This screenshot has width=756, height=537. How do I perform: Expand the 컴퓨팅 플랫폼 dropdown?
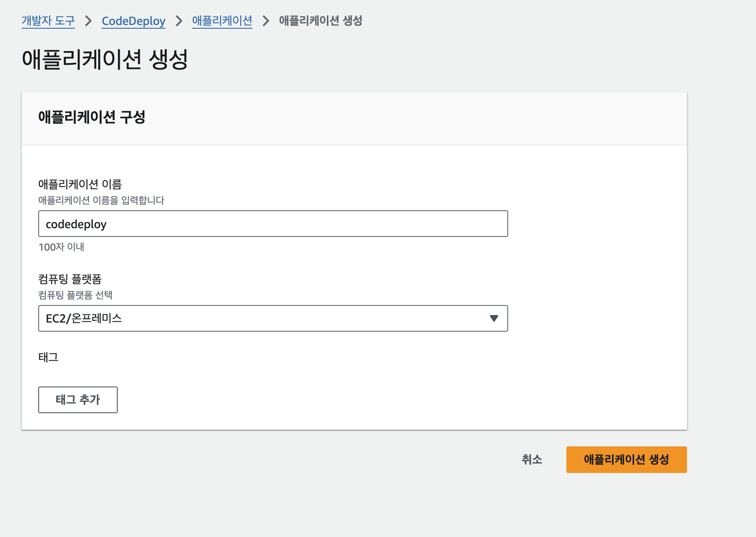pos(273,318)
